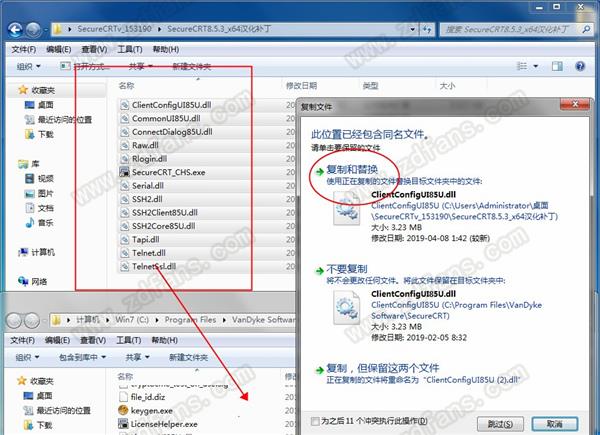Image resolution: width=600 pixels, height=435 pixels.
Task: Expand the SecureCRTv_153190 breadcrumb arrow
Action: [x=159, y=29]
